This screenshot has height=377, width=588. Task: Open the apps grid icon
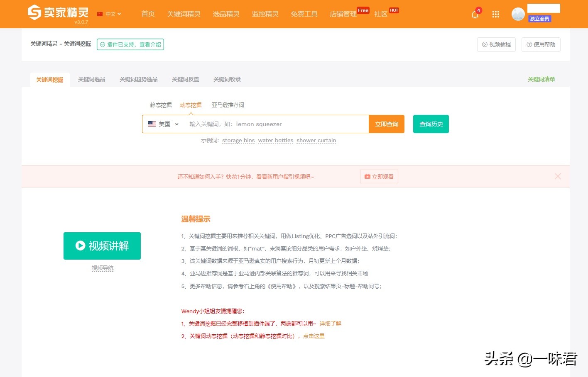click(x=495, y=15)
